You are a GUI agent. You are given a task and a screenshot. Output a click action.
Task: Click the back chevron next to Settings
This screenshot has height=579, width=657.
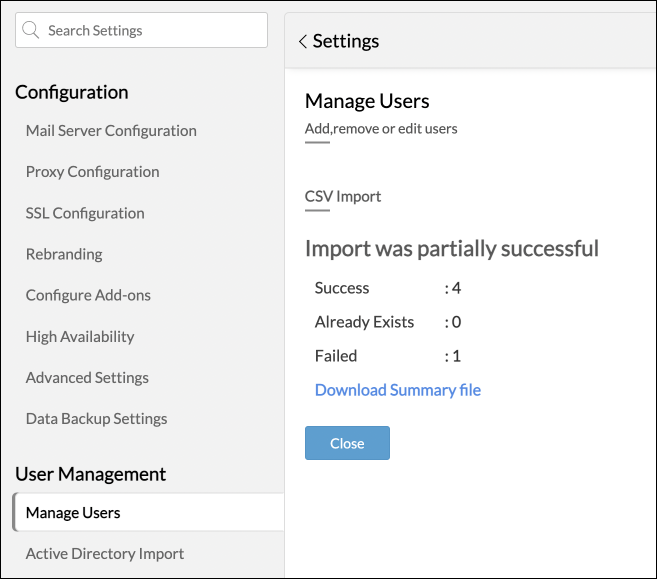click(302, 41)
